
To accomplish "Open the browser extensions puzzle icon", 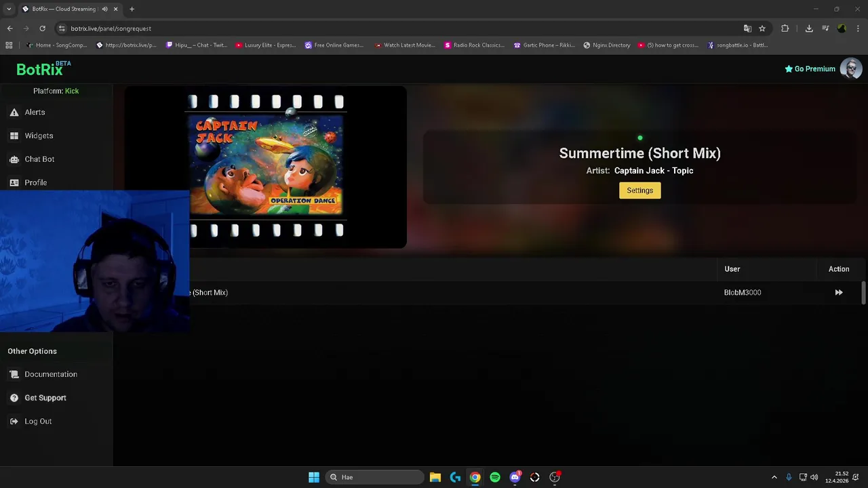I will [785, 28].
